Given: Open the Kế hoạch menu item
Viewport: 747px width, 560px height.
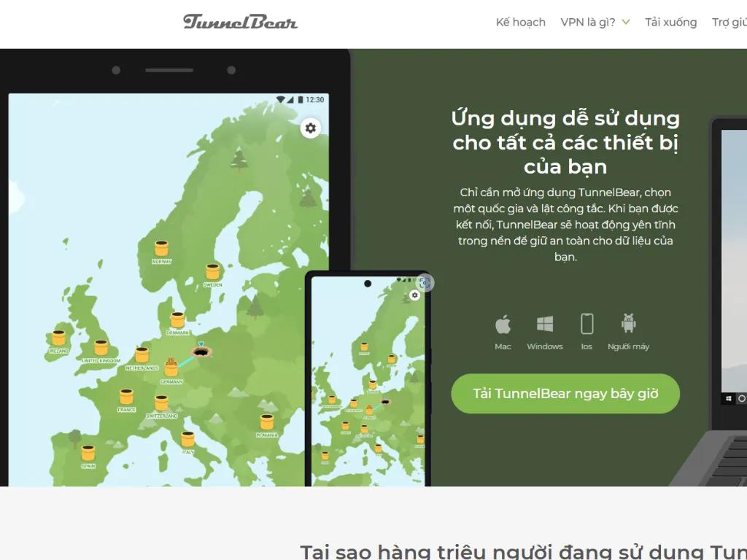Looking at the screenshot, I should (520, 22).
